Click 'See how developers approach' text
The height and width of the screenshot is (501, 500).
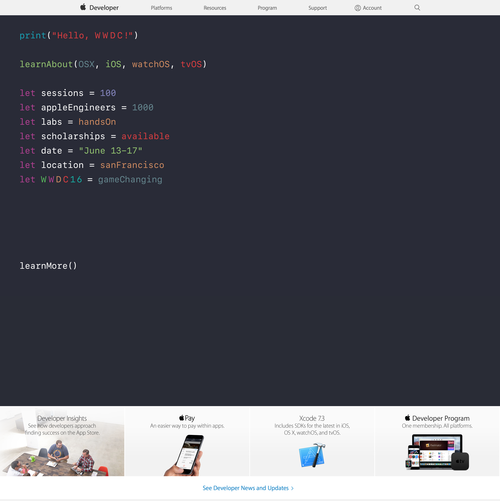coord(62,426)
